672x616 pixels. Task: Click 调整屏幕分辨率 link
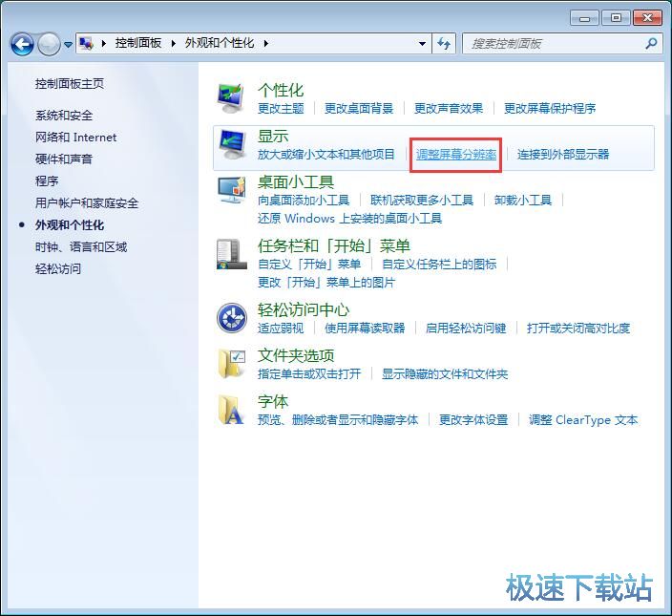coord(456,155)
